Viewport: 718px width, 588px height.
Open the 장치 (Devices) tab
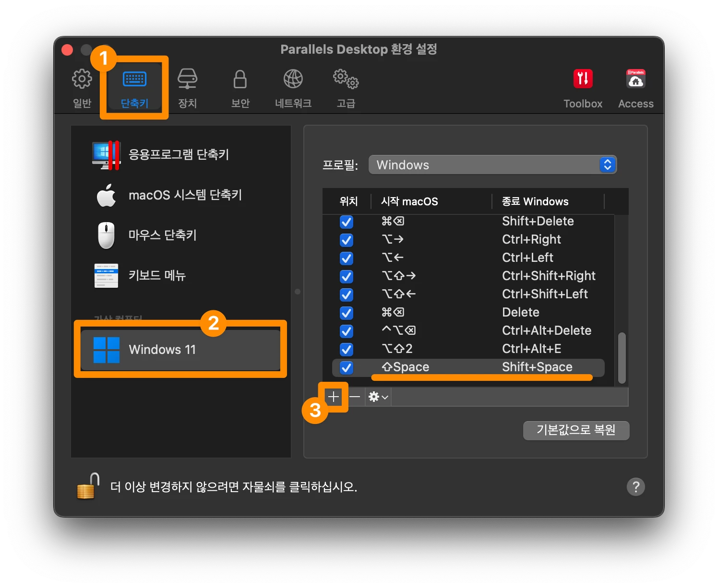187,89
